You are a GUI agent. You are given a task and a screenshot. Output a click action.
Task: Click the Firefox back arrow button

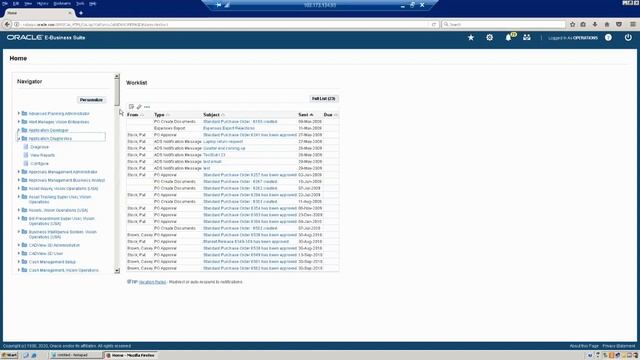tap(7, 24)
